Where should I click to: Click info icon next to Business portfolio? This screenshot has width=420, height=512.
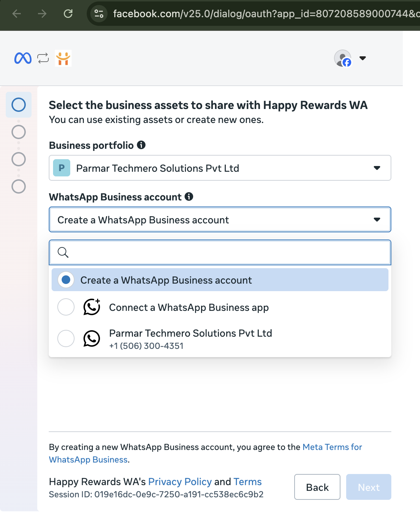tap(141, 145)
